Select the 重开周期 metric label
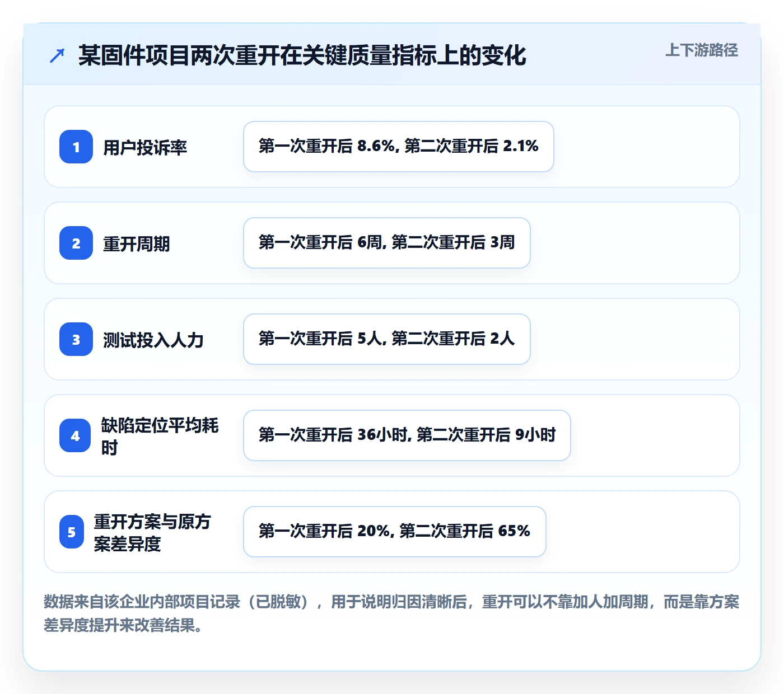This screenshot has height=694, width=784. tap(137, 243)
